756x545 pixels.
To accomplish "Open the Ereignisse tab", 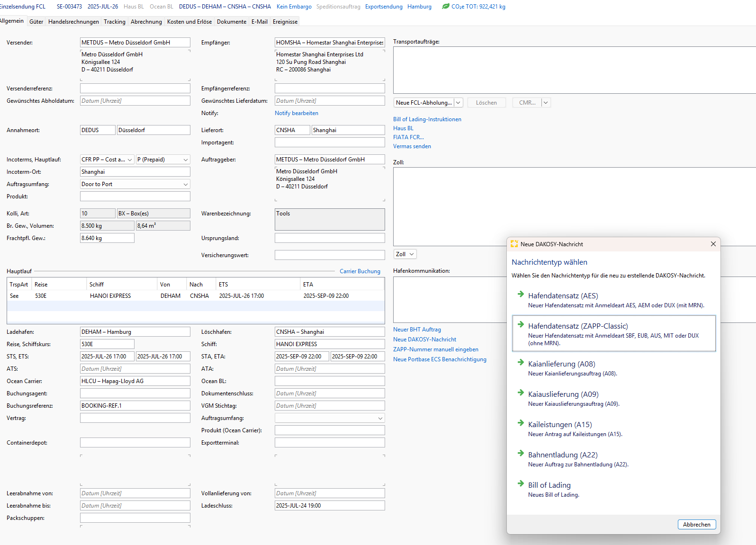I will coord(285,22).
